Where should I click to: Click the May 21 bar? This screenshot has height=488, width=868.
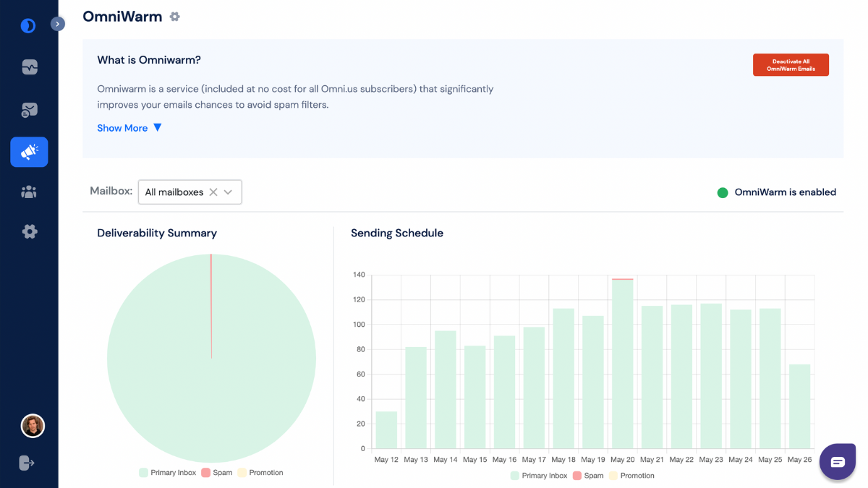[652, 377]
